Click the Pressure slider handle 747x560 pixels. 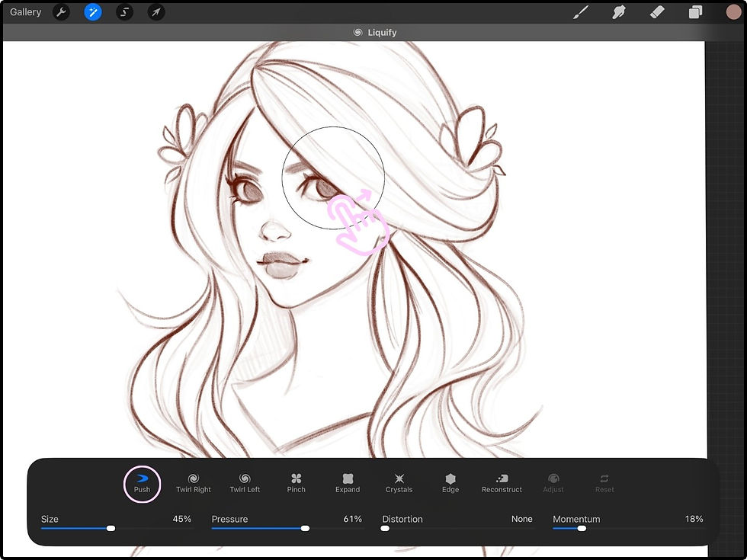[x=305, y=528]
